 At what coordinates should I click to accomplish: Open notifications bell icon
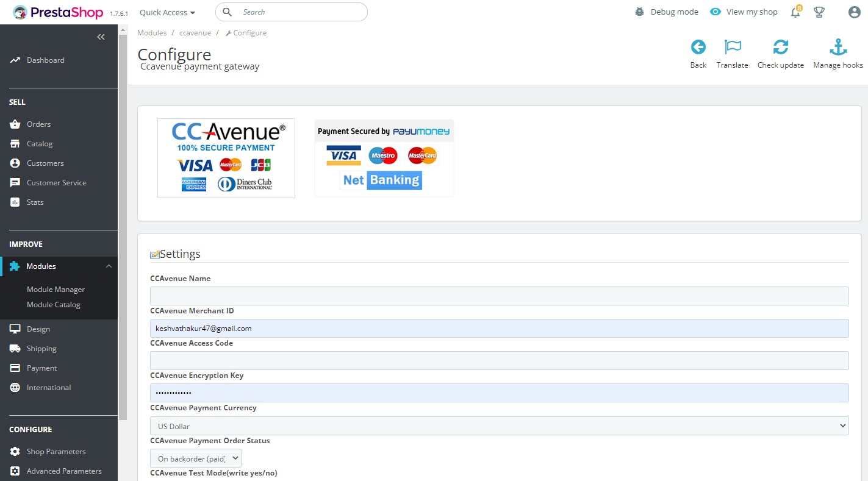point(795,12)
